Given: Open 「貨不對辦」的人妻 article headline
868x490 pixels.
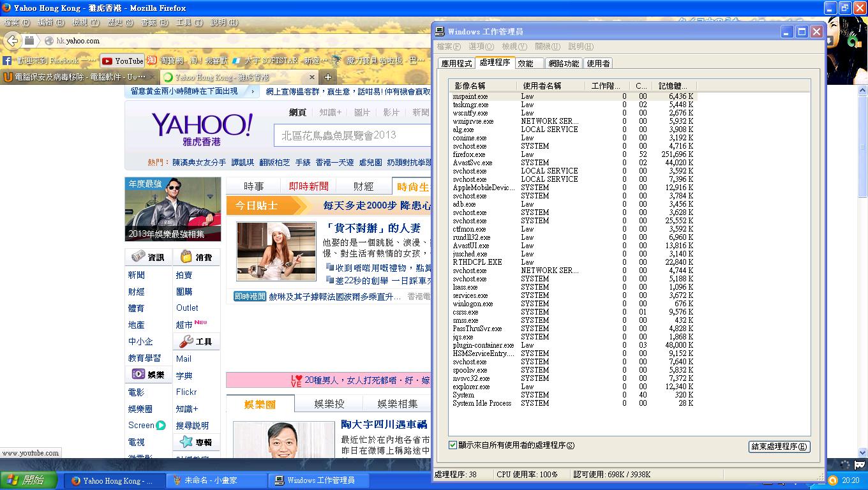Looking at the screenshot, I should (373, 228).
